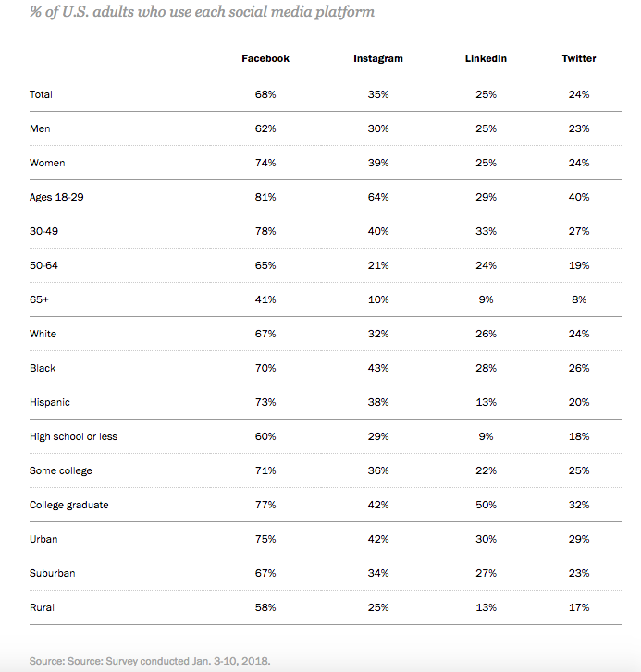Image resolution: width=641 pixels, height=672 pixels.
Task: Click Twitter's 8% value for 65+
Action: pyautogui.click(x=579, y=299)
